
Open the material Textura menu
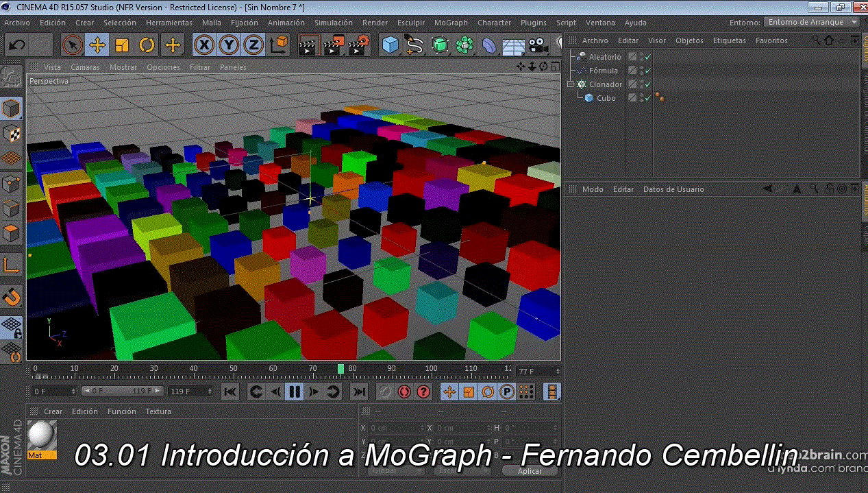coord(158,411)
